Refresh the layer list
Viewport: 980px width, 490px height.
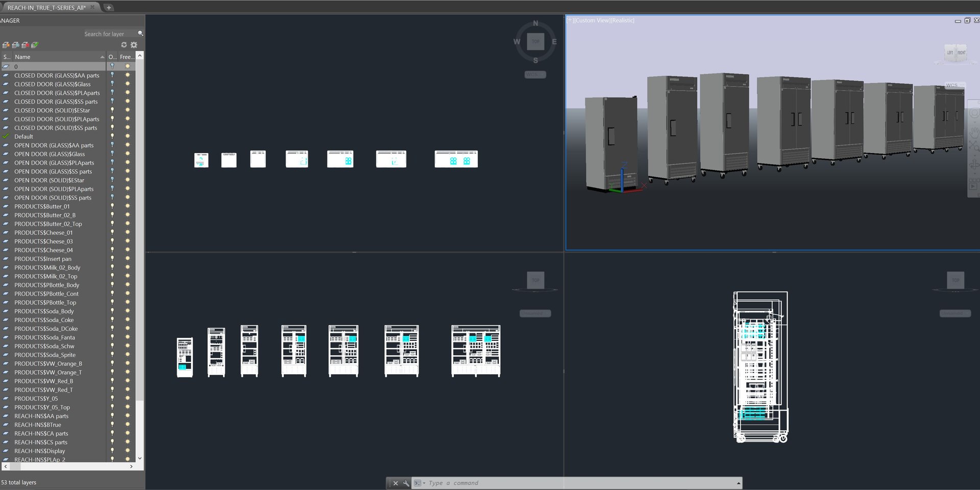click(x=124, y=45)
